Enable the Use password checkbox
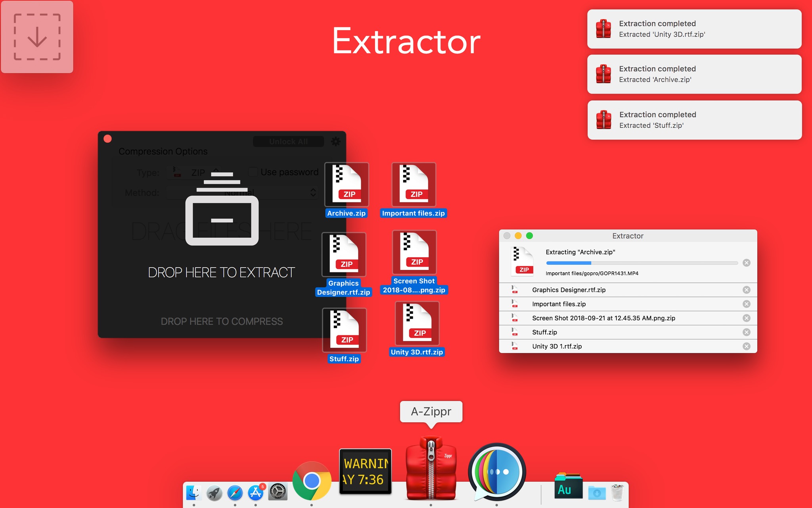Image resolution: width=812 pixels, height=508 pixels. [x=253, y=171]
